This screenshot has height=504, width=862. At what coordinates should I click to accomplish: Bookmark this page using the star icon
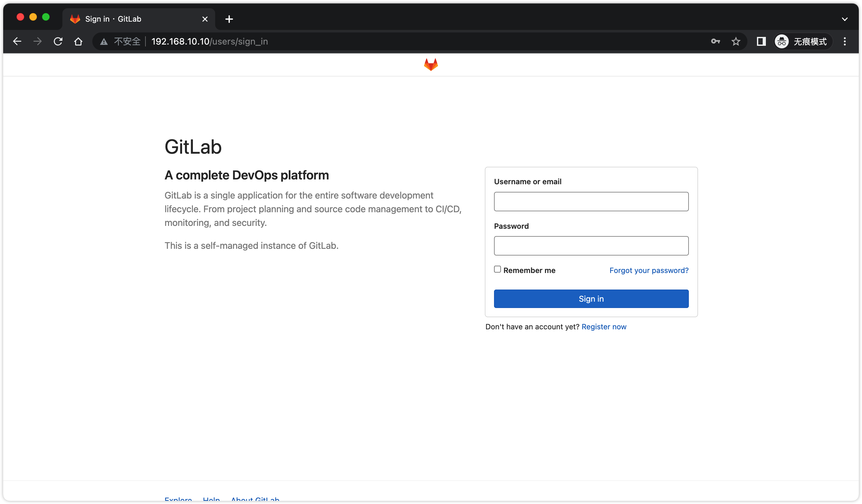tap(736, 41)
